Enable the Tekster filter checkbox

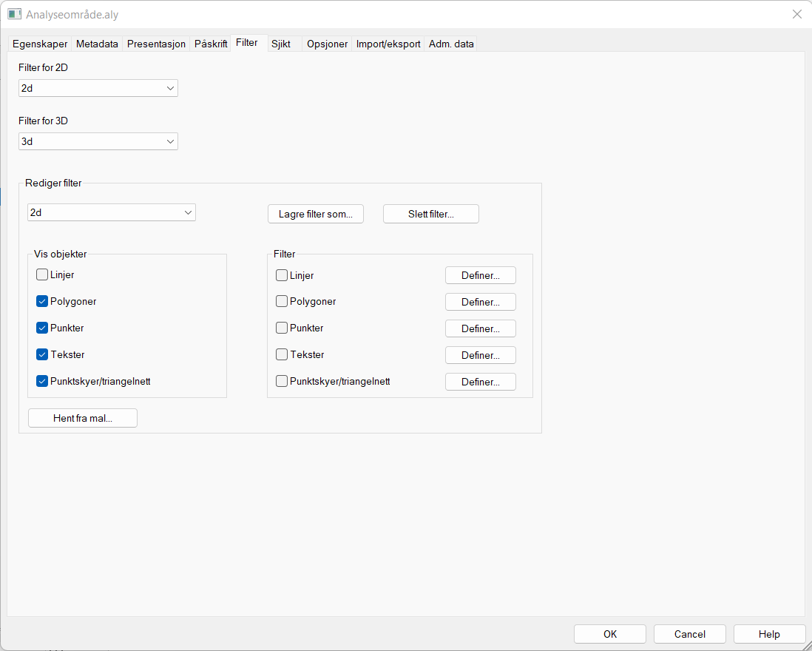pyautogui.click(x=282, y=355)
